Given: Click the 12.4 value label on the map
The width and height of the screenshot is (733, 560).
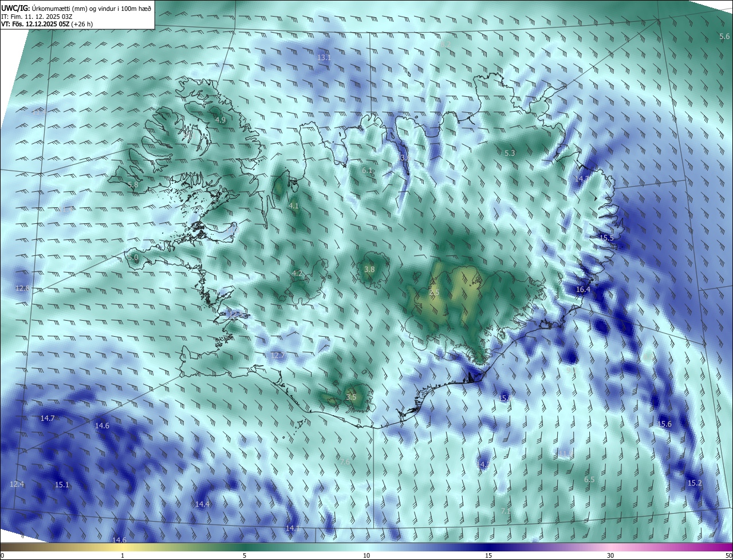Looking at the screenshot, I should click(x=17, y=484).
